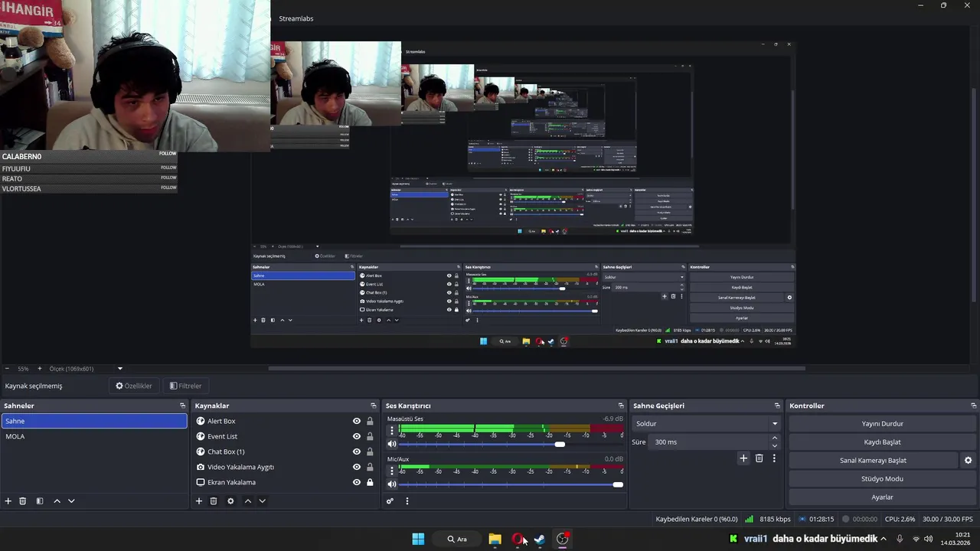Delete selected source with Kaynaklar trash icon
The width and height of the screenshot is (980, 551).
click(214, 501)
